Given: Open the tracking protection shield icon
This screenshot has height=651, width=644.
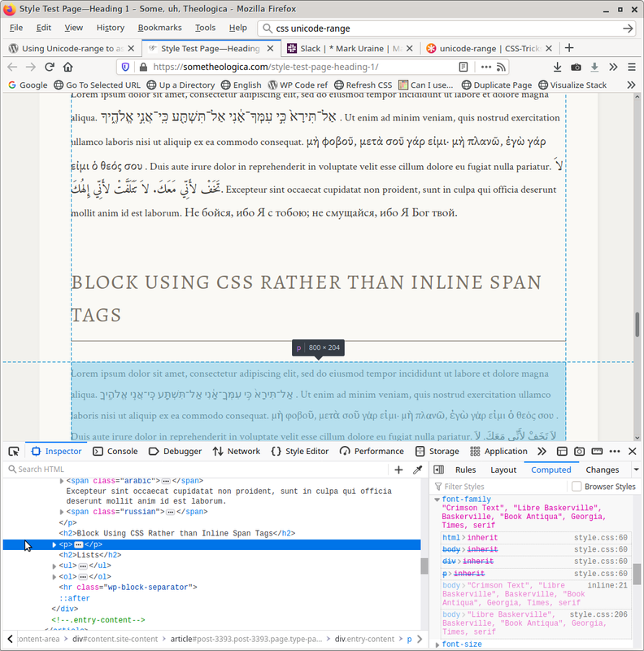Looking at the screenshot, I should coord(125,67).
